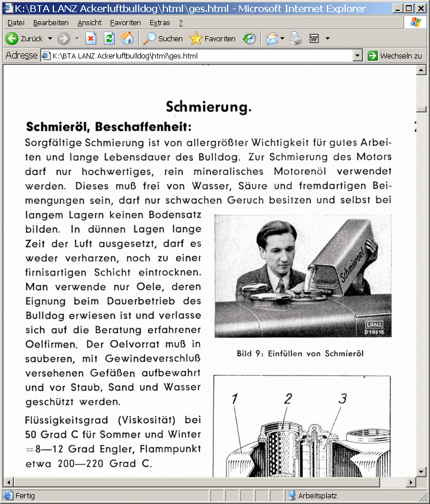
Task: Open the Favoriten star panel
Action: click(213, 38)
